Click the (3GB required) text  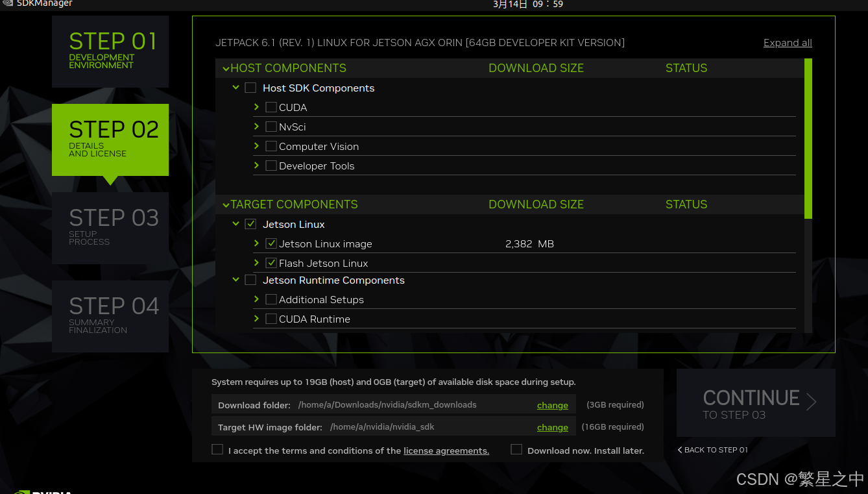point(615,405)
